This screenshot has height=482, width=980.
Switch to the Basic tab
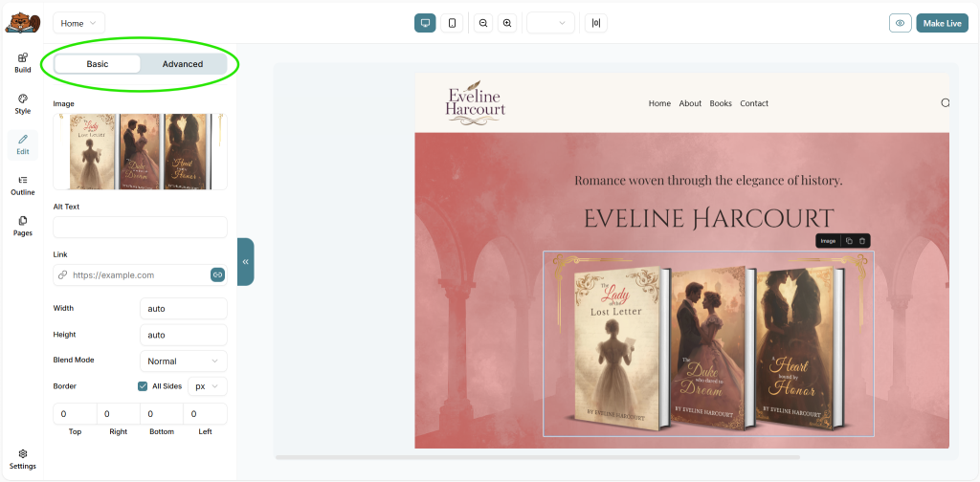coord(98,64)
